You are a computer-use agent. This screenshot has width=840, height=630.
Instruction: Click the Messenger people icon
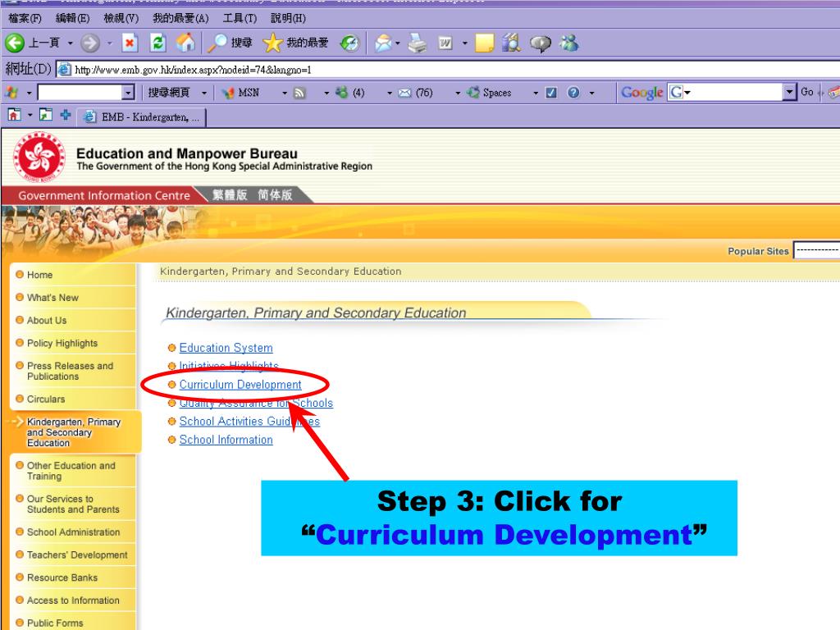point(569,43)
